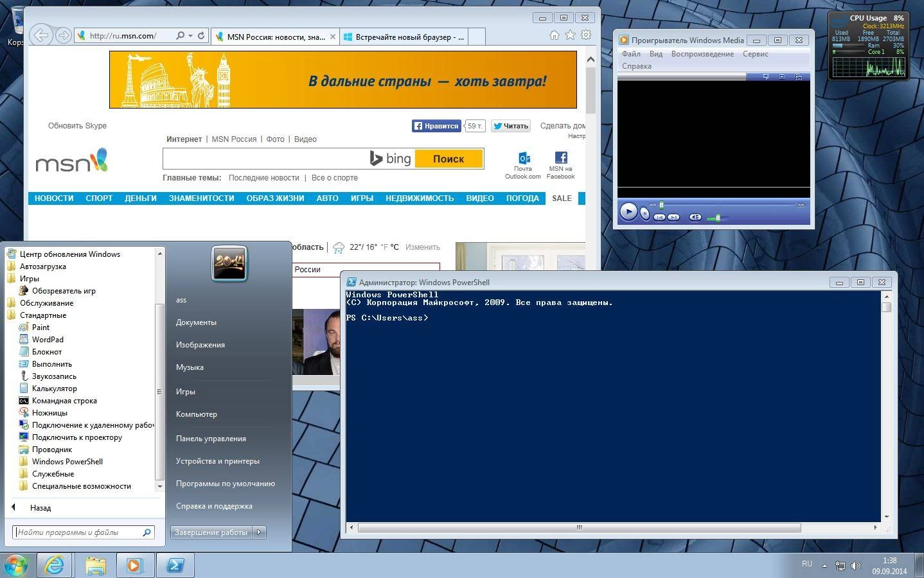Click the Forward arrow in Internet Explorer

click(x=63, y=35)
